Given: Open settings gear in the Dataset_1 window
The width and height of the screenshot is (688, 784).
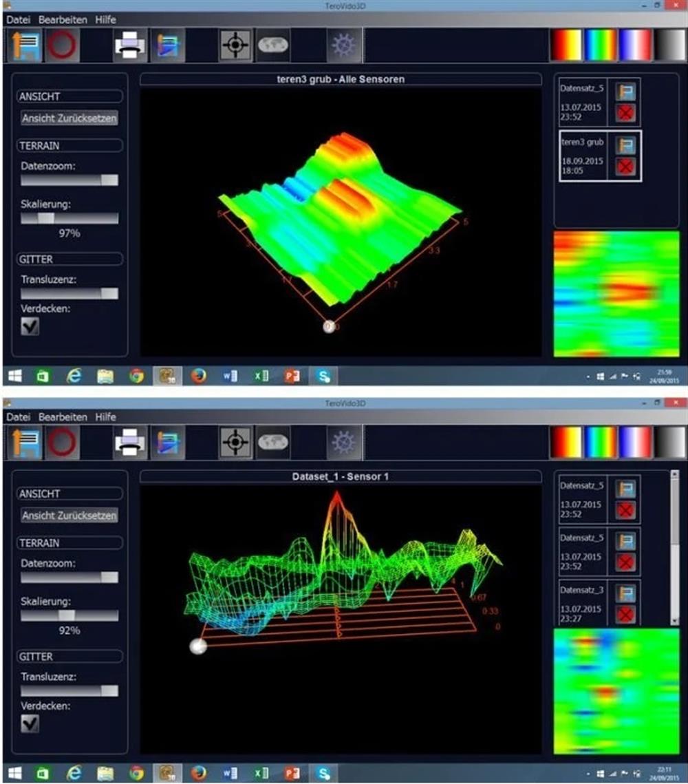Looking at the screenshot, I should 343,442.
